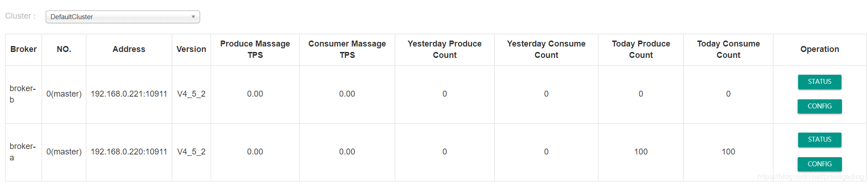The image size is (868, 185).
Task: Click the Version column header
Action: click(x=191, y=49)
